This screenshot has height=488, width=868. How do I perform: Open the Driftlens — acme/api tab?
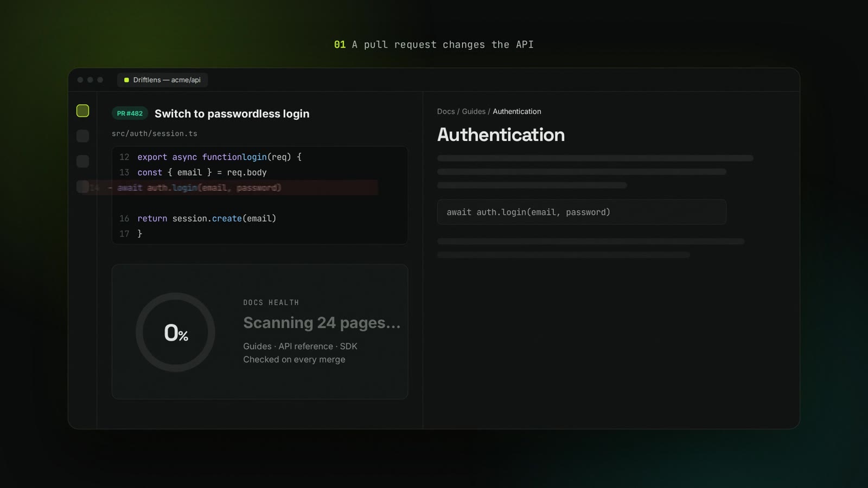pos(162,80)
